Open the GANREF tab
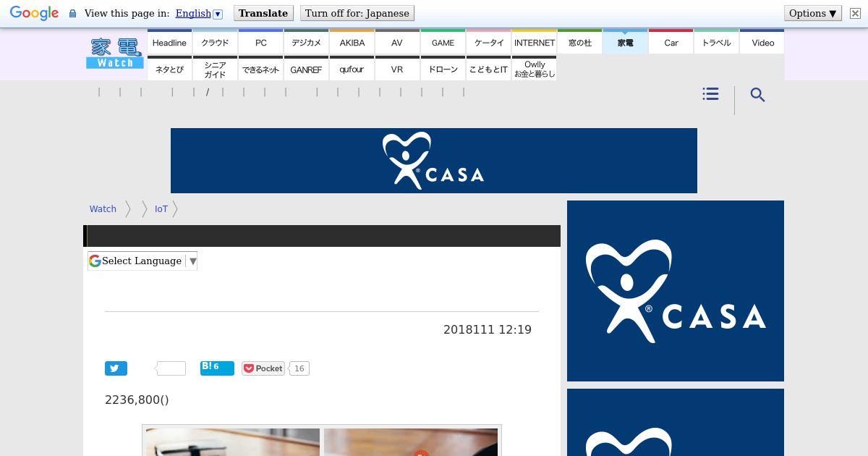This screenshot has height=456, width=868. click(x=306, y=69)
